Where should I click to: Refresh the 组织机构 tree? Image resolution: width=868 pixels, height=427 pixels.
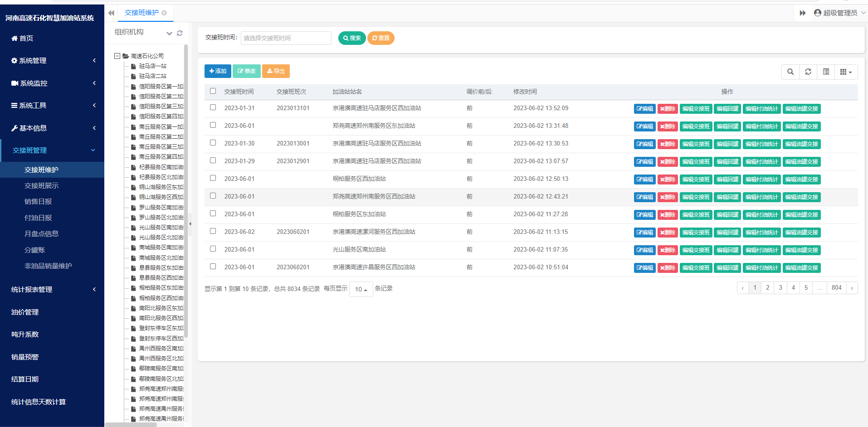(x=180, y=33)
